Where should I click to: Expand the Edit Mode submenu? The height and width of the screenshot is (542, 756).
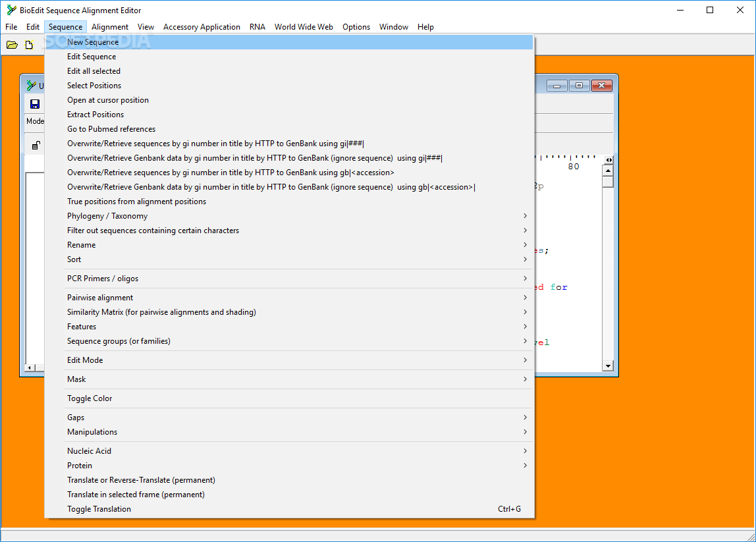click(289, 360)
